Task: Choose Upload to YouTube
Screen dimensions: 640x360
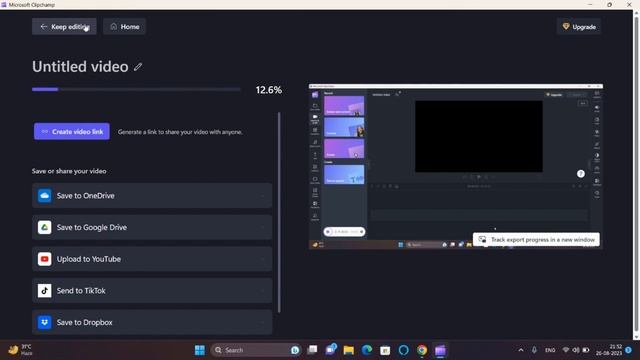Action: click(x=152, y=259)
